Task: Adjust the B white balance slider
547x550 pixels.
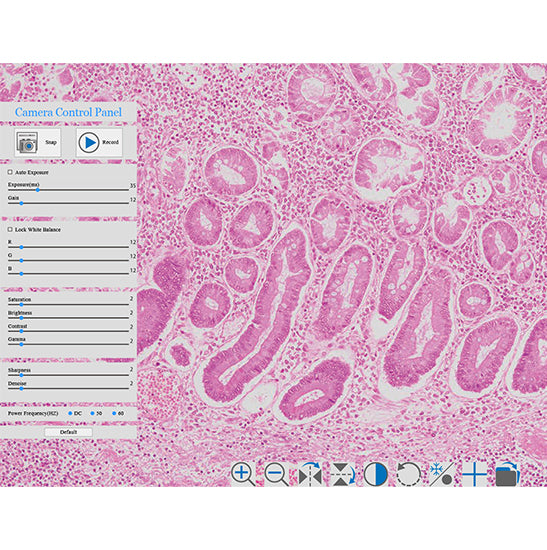Action: click(68, 274)
